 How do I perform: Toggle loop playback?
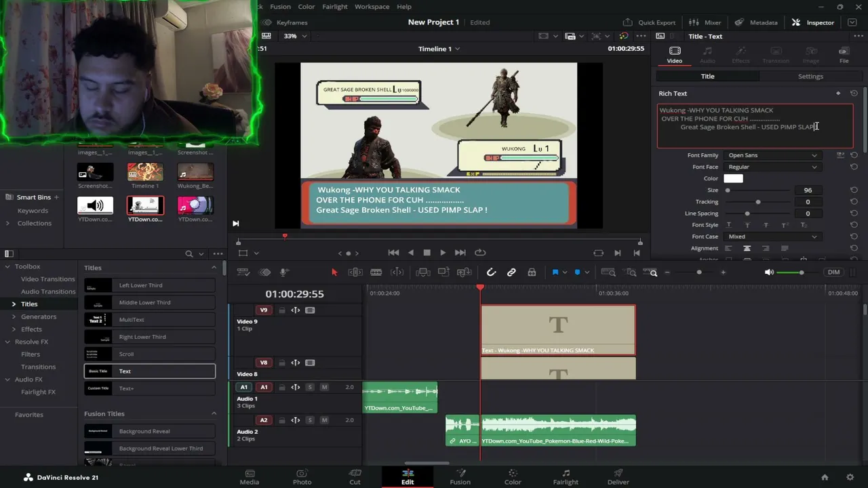tap(480, 253)
